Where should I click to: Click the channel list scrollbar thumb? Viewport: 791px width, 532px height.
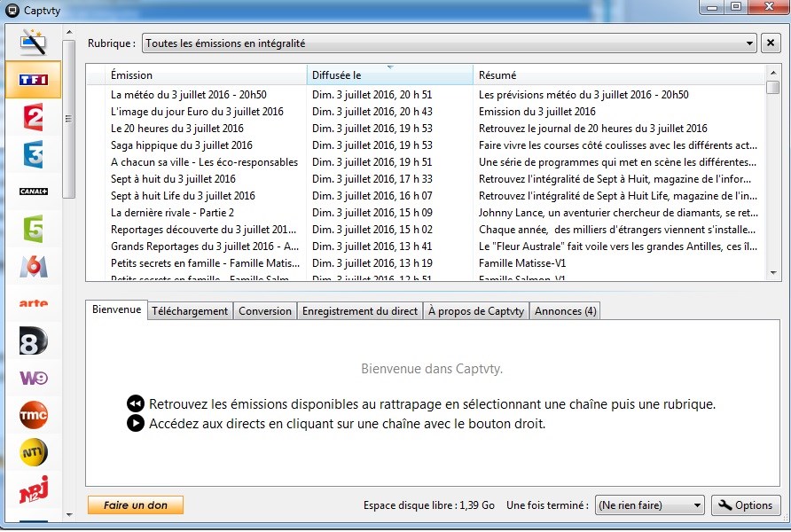(x=69, y=119)
